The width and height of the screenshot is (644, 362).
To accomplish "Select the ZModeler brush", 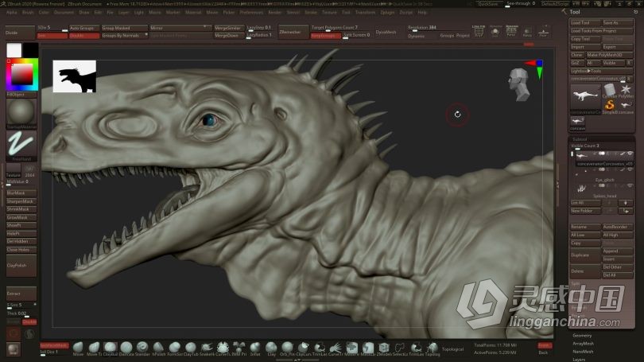I will click(383, 348).
